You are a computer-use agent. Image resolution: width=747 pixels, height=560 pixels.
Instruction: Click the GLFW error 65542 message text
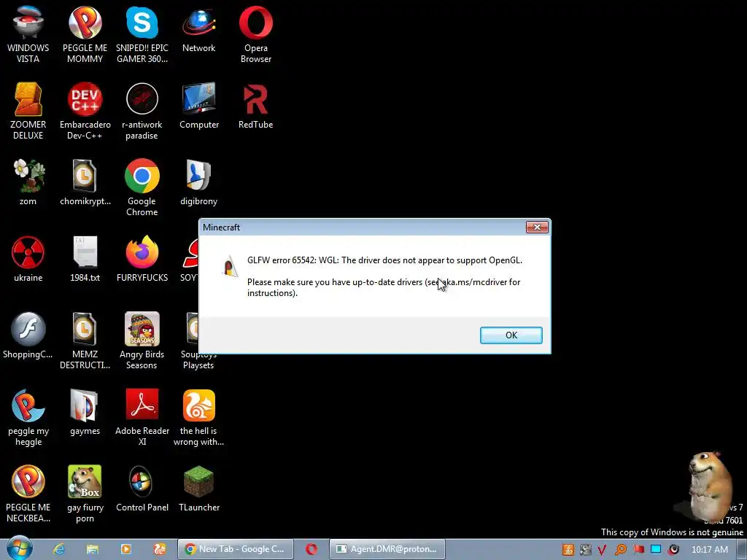384,260
